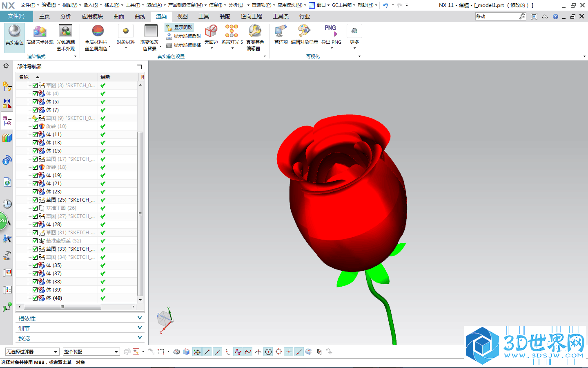Expand the 预览 panel
Screen dimensions: 588x368
point(80,338)
